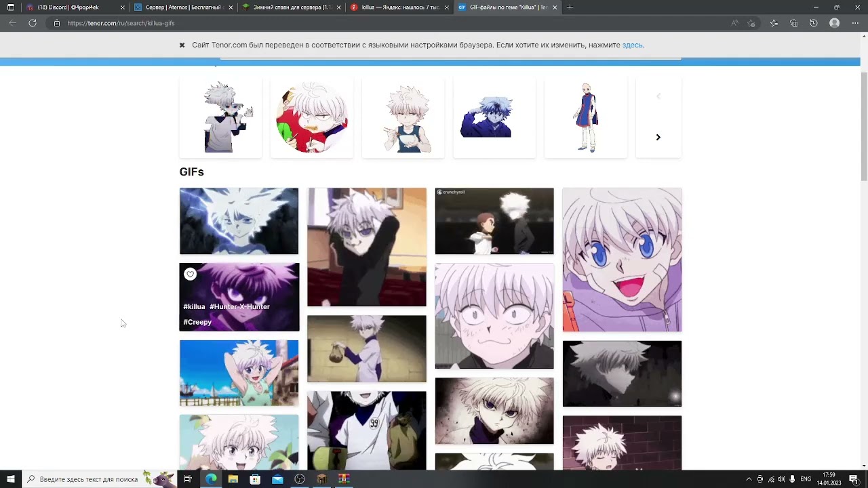Open the Crunchyroll watermarked GIF
868x488 pixels.
494,221
